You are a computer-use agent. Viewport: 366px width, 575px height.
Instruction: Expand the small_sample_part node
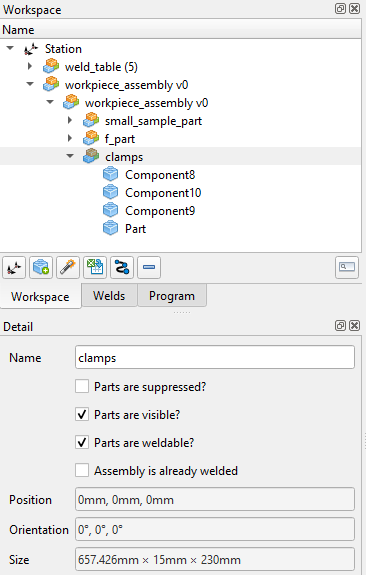tap(70, 120)
